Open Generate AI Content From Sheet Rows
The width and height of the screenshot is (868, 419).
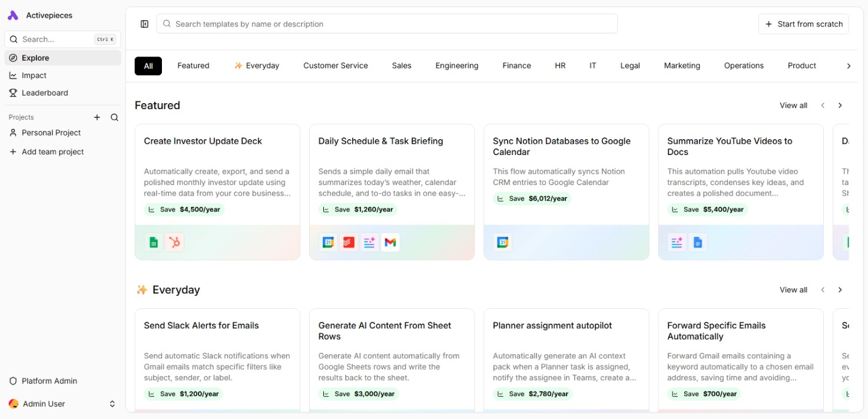[392, 360]
